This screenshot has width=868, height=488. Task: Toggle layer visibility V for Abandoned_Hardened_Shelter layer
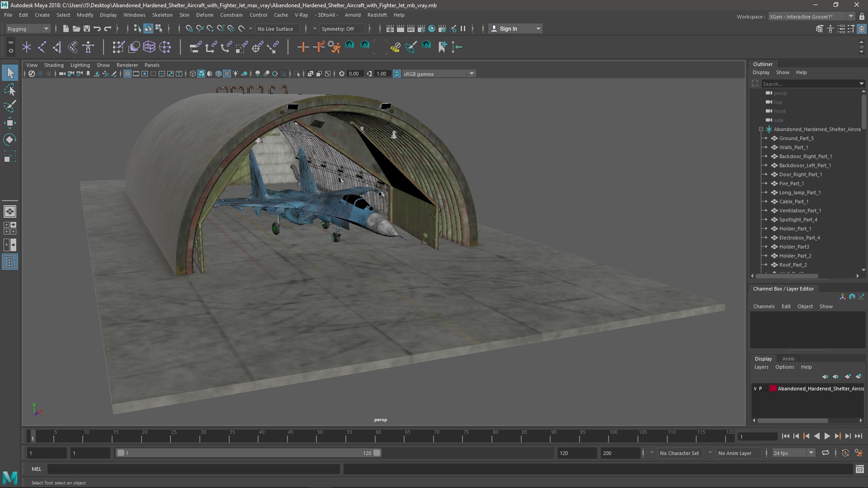click(x=755, y=389)
